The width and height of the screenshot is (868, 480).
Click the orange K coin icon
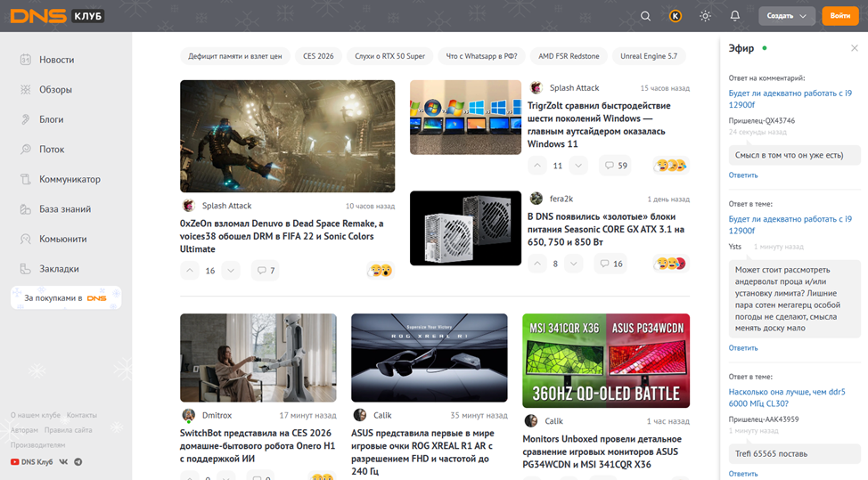click(676, 16)
